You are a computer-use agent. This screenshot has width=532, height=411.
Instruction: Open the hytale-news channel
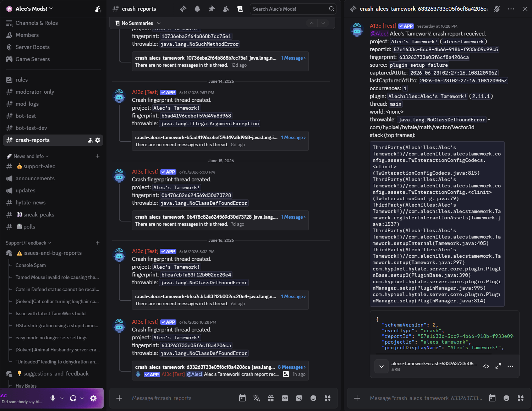pyautogui.click(x=53, y=203)
